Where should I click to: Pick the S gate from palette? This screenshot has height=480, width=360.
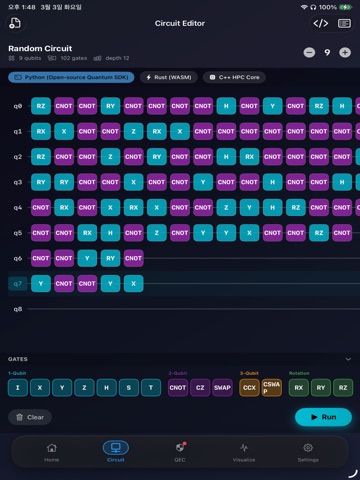tap(129, 388)
